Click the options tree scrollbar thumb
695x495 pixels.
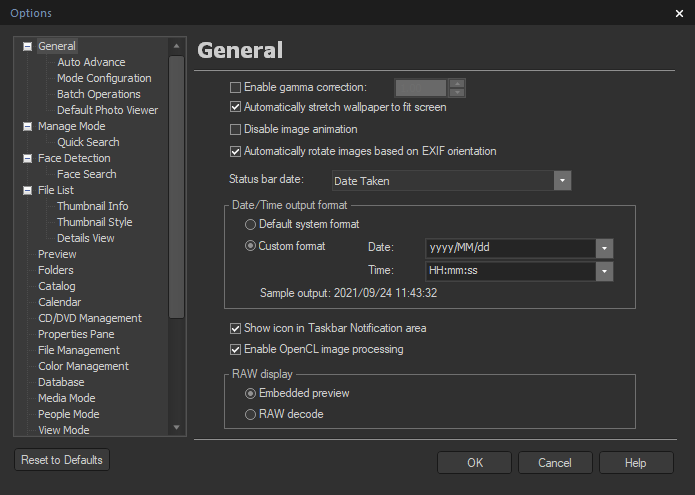click(x=176, y=187)
